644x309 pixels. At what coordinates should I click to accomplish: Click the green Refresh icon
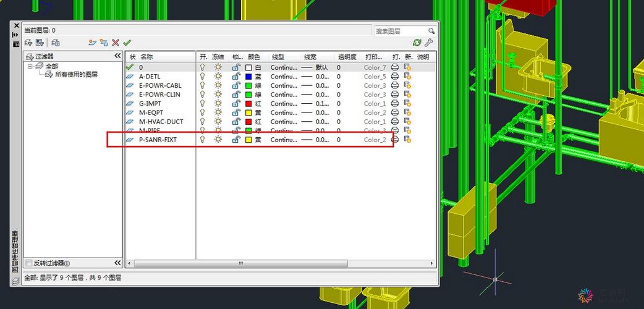(417, 42)
